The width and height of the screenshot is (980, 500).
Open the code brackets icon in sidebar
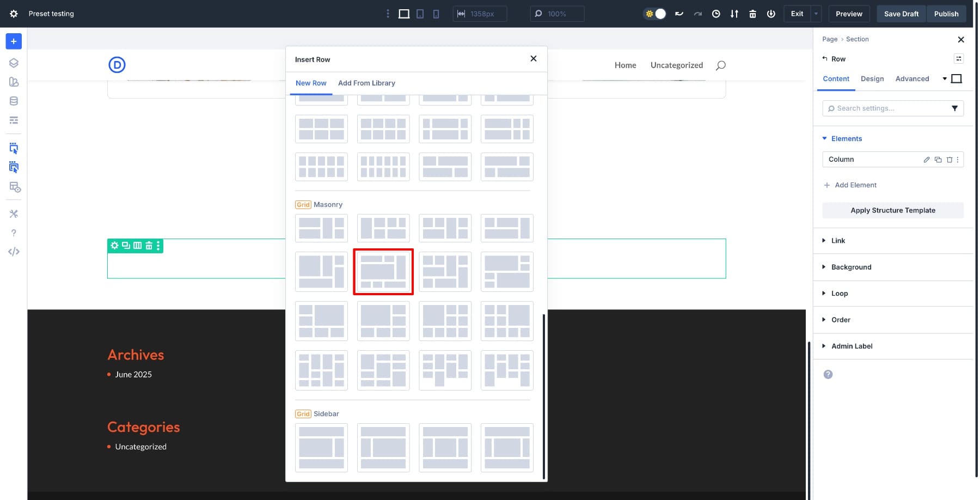[x=14, y=252]
